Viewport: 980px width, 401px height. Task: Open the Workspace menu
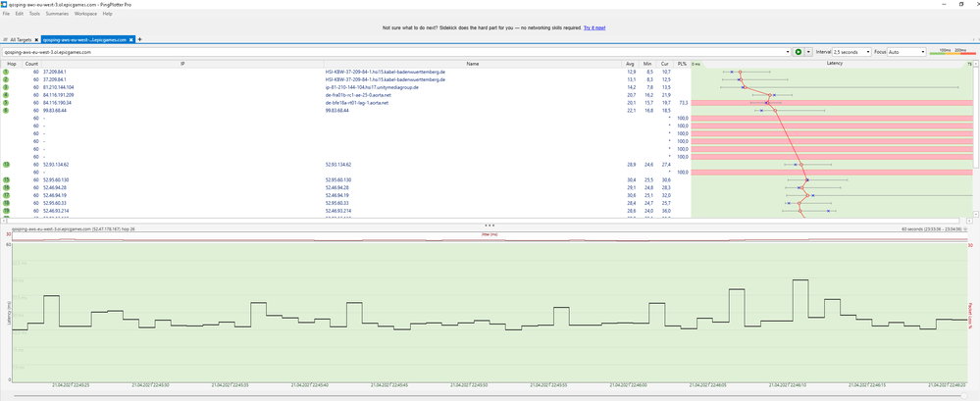(x=85, y=13)
